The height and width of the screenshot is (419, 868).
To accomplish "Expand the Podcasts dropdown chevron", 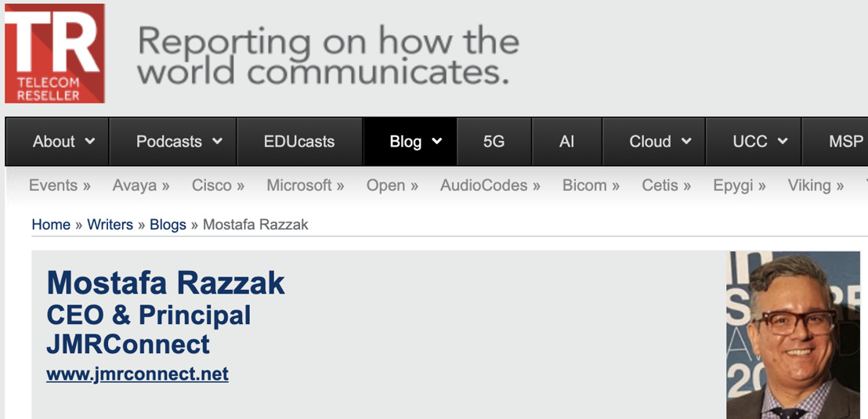I will (218, 141).
